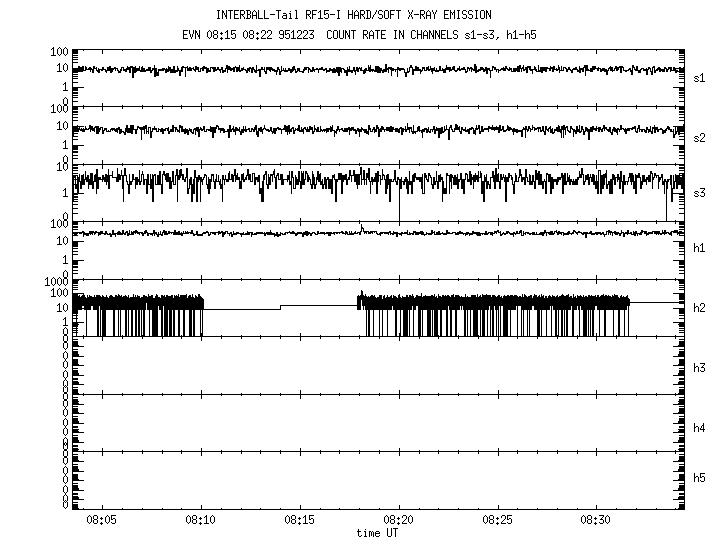Select the 08:25 time axis label
Image resolution: width=720 pixels, height=550 pixels.
point(498,521)
